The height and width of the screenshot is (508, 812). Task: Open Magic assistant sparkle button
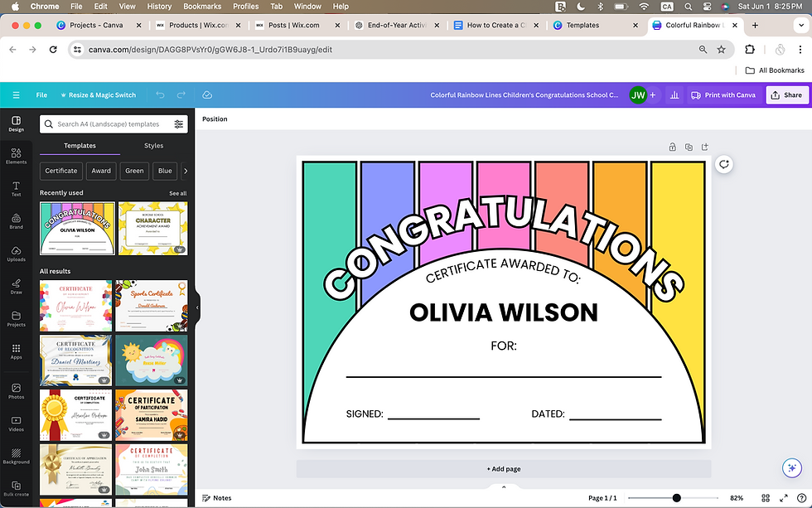pyautogui.click(x=792, y=468)
